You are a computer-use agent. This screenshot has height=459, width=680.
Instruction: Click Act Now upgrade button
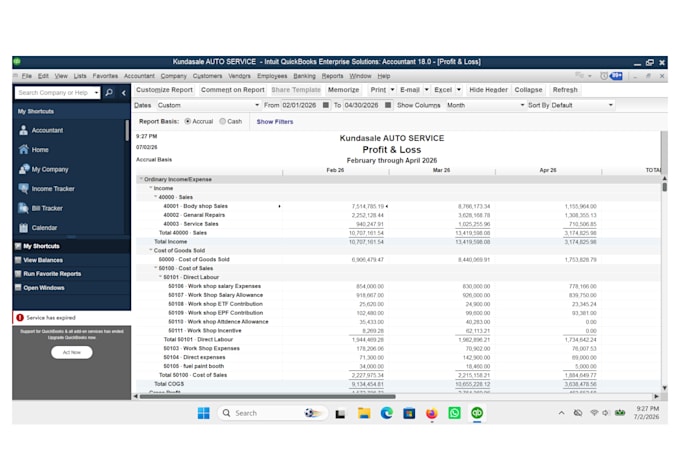click(x=72, y=352)
